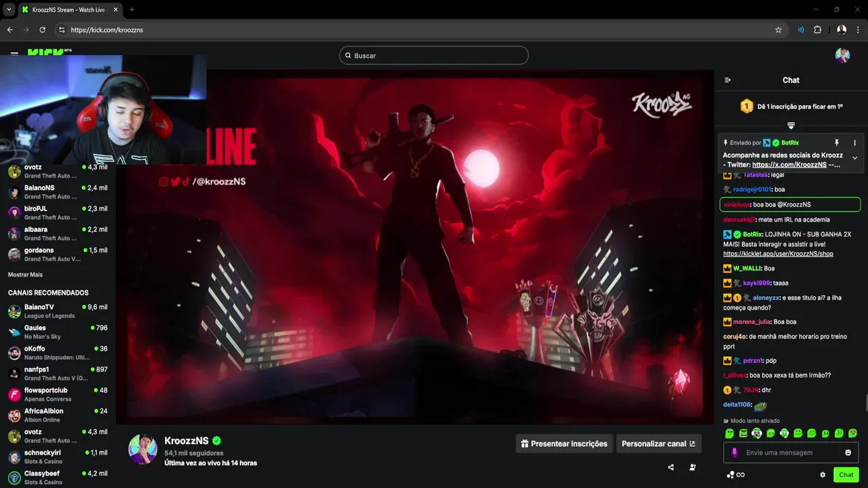Screen dimensions: 868x488
Task: Open Classybeef recommended channel
Action: (58, 477)
